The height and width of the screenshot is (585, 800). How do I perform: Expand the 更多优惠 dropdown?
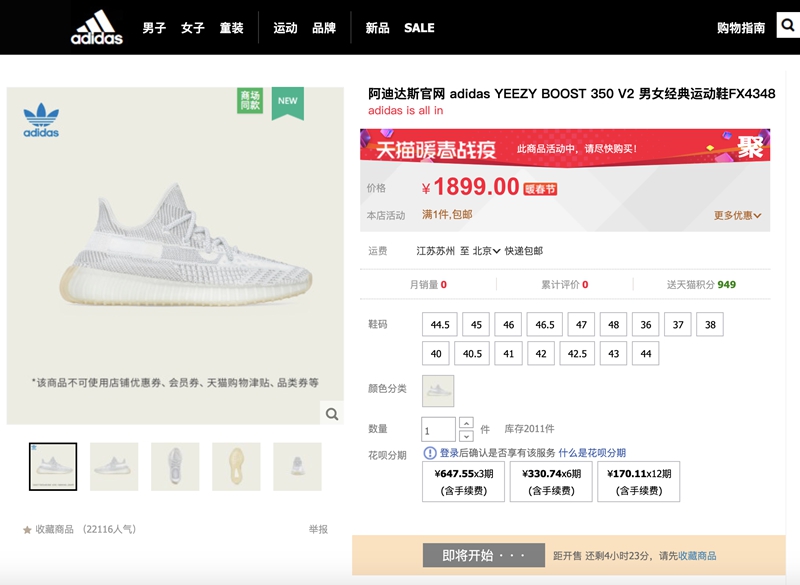[738, 215]
